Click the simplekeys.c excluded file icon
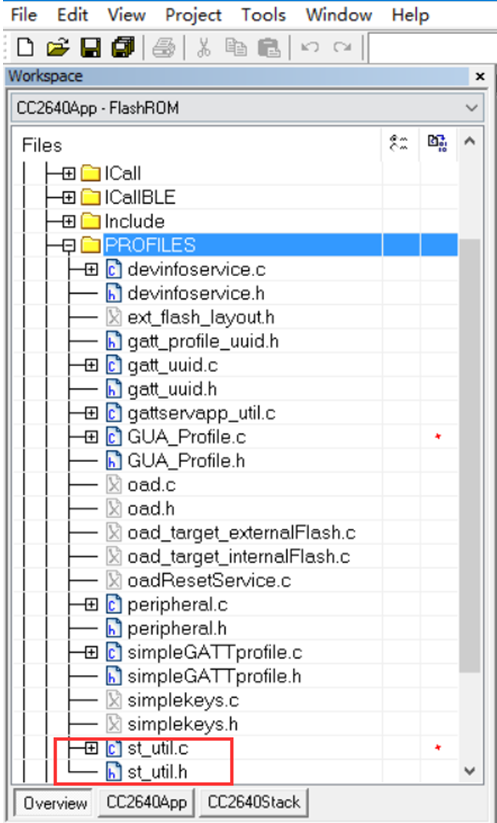The width and height of the screenshot is (497, 823). pos(113,700)
